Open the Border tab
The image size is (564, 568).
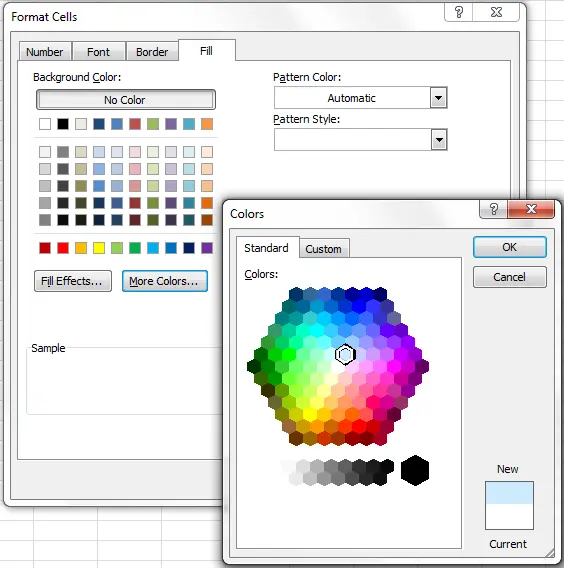pyautogui.click(x=152, y=52)
